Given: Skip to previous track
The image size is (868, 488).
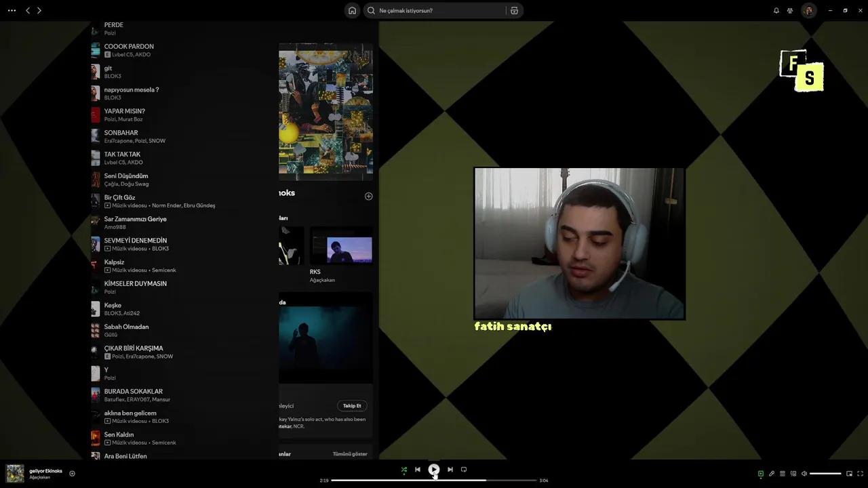Looking at the screenshot, I should pos(418,469).
